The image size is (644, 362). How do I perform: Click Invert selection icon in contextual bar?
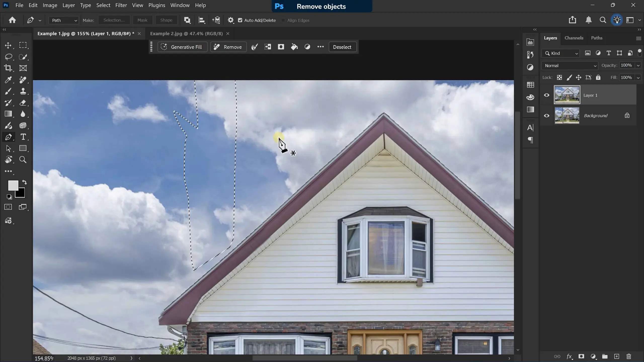pyautogui.click(x=268, y=47)
